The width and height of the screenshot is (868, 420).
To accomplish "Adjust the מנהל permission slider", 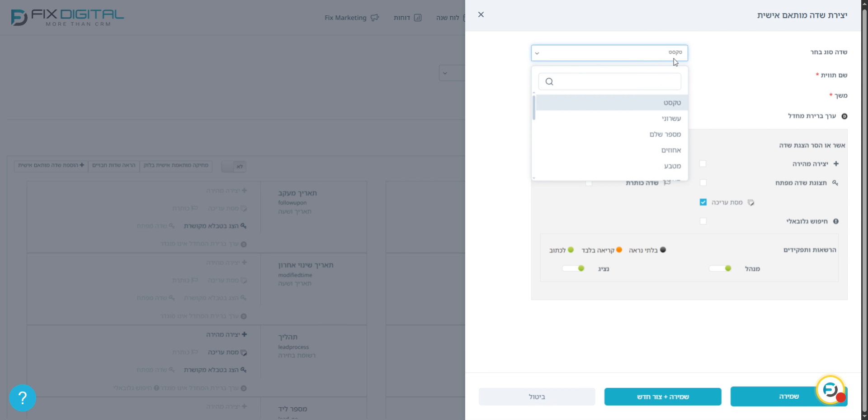I will pyautogui.click(x=720, y=268).
